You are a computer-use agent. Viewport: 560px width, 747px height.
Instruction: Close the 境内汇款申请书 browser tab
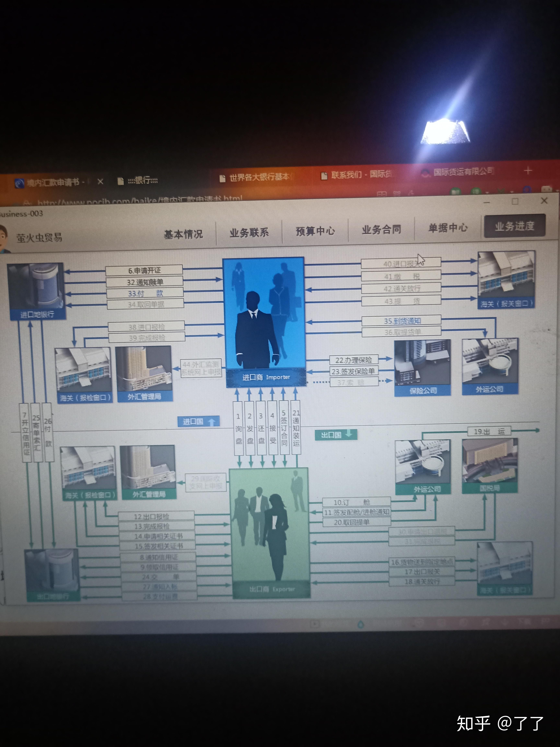click(100, 182)
